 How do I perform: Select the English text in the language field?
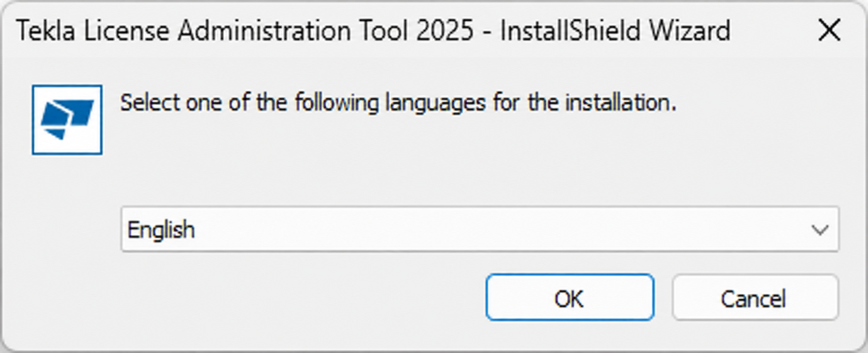click(161, 230)
